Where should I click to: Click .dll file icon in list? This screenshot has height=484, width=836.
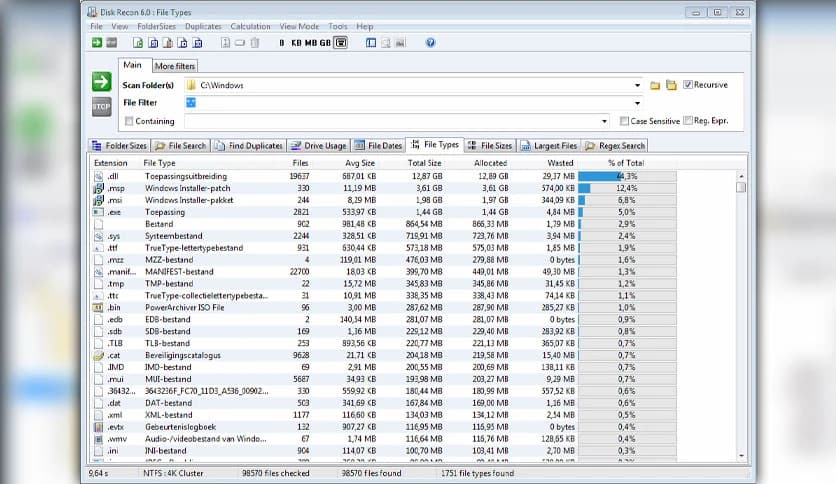coord(99,176)
